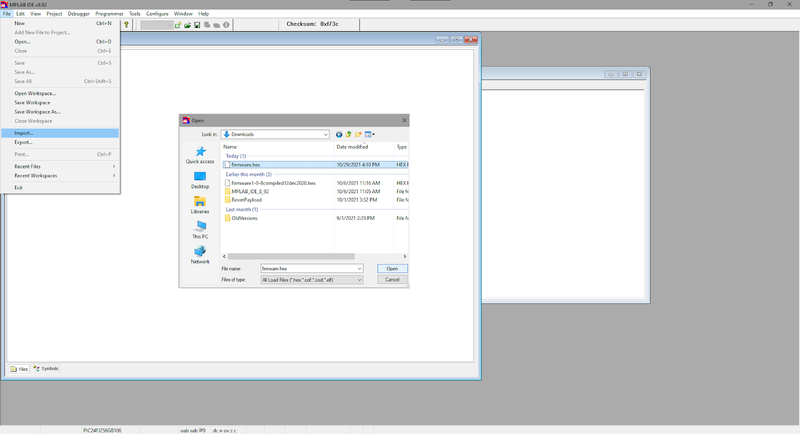Jump to Network location in sidebar
This screenshot has width=800, height=434.
point(200,254)
